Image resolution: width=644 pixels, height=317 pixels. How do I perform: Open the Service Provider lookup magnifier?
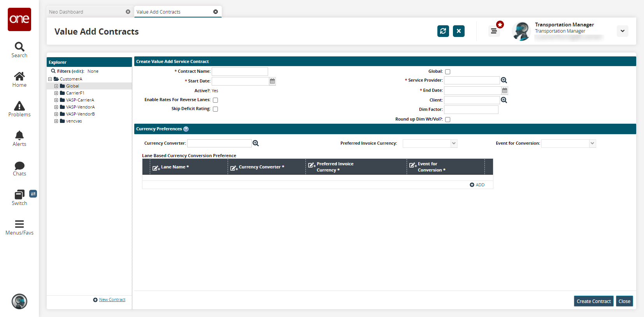tap(504, 80)
